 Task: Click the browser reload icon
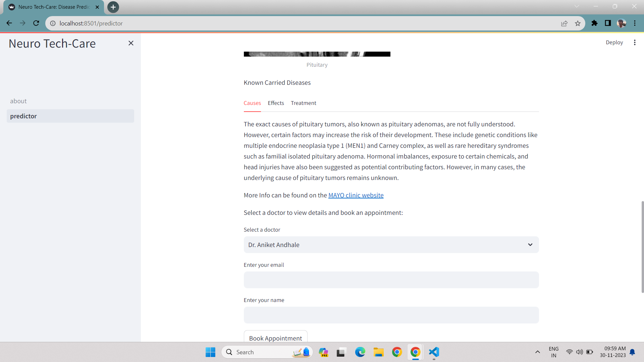click(x=36, y=23)
